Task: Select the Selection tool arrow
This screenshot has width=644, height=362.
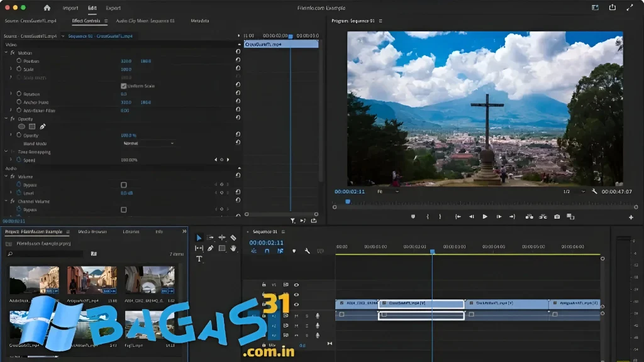Action: tap(199, 238)
